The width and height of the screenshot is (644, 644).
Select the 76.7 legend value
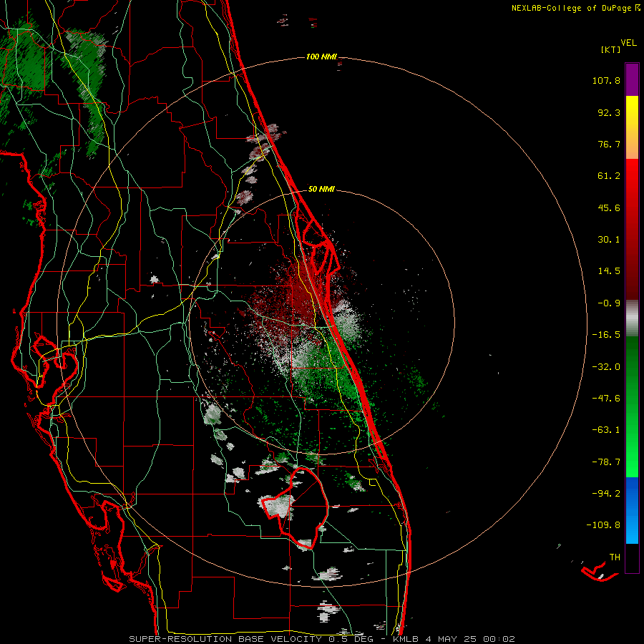609,144
